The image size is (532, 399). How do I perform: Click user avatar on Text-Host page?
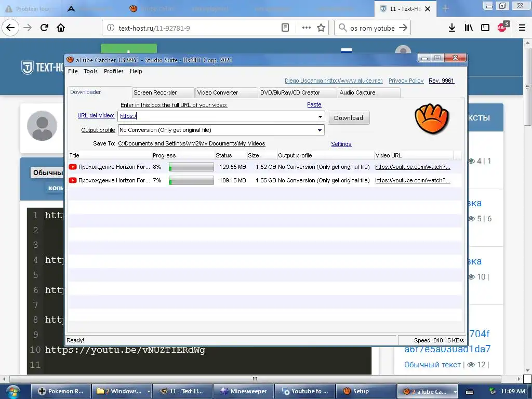click(42, 126)
